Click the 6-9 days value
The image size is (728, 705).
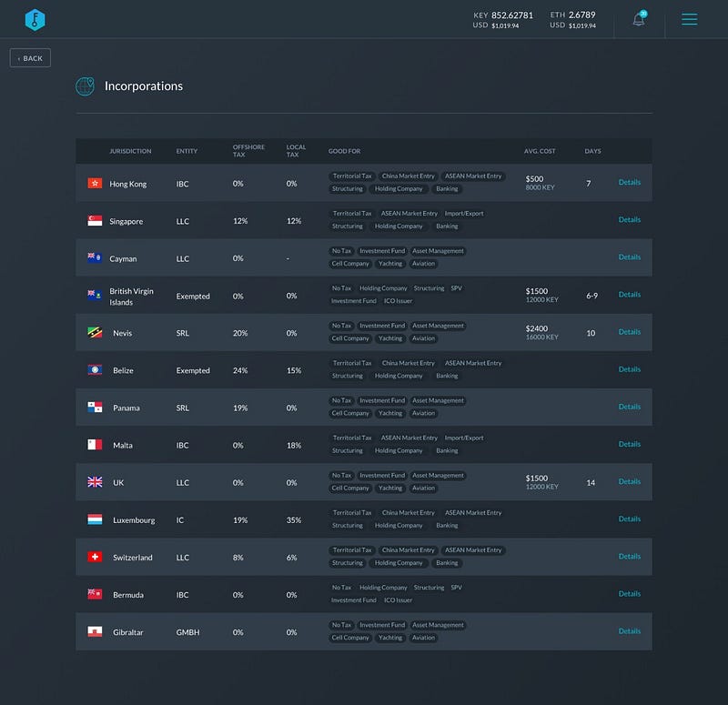tap(591, 296)
